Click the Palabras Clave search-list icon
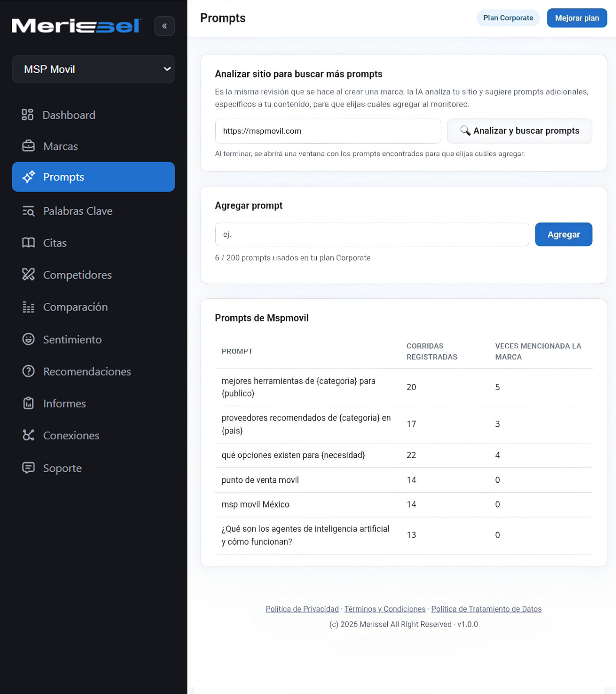The image size is (616, 694). tap(28, 211)
